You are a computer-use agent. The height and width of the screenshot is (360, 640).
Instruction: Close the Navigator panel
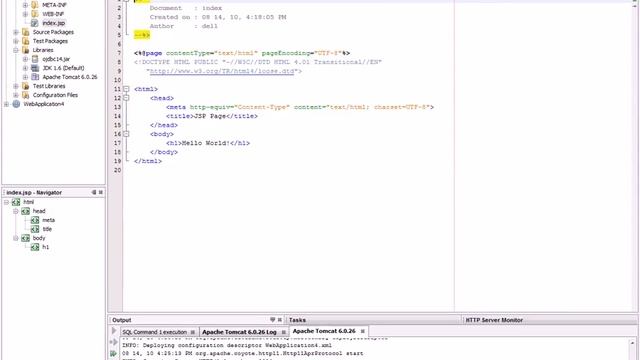tap(101, 192)
